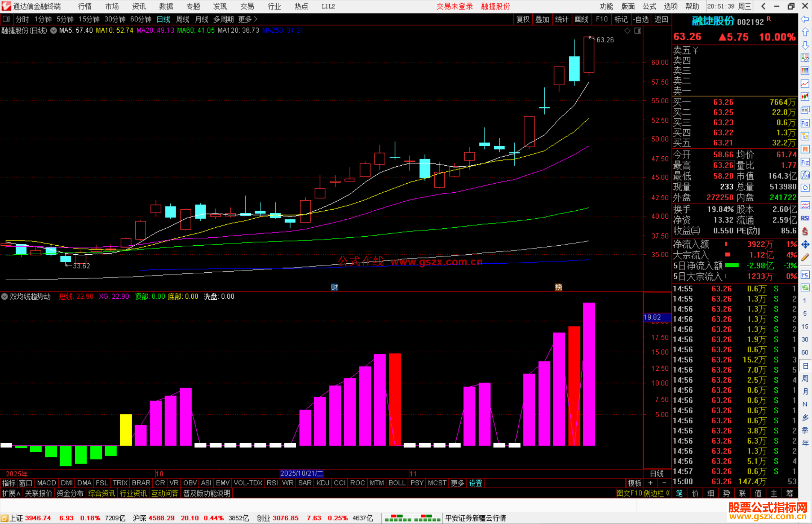The image size is (812, 524).
Task: Select the MACD indicator tab
Action: coord(47,483)
